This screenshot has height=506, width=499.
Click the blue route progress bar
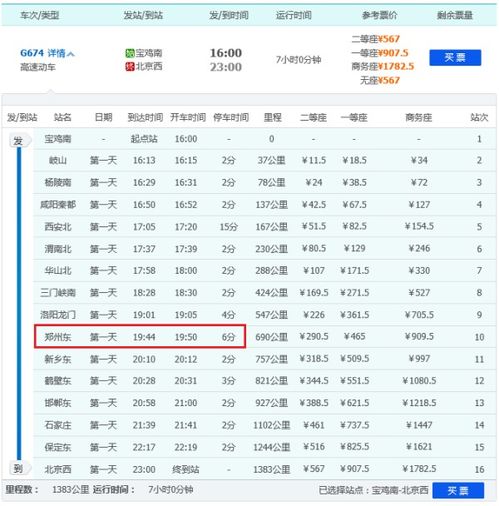[19, 304]
